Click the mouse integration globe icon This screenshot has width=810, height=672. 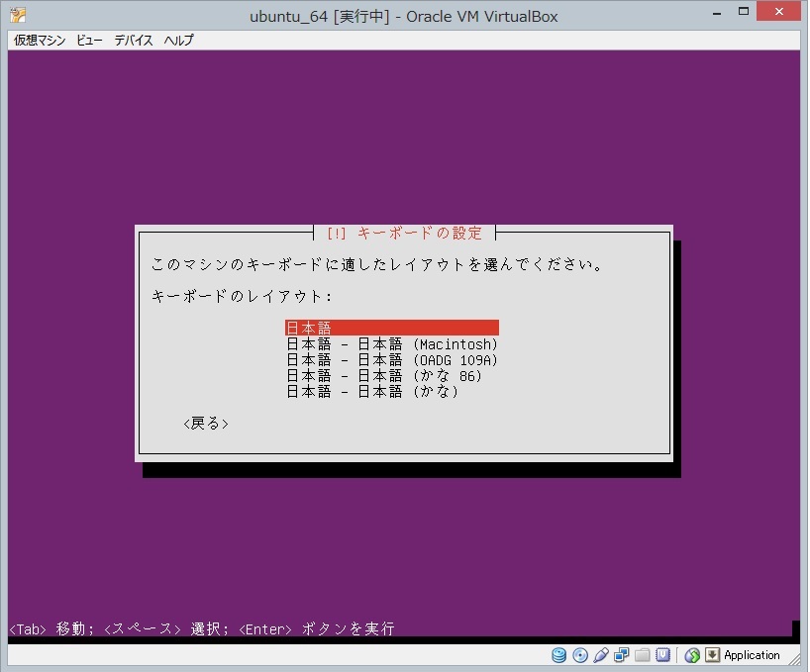click(692, 655)
